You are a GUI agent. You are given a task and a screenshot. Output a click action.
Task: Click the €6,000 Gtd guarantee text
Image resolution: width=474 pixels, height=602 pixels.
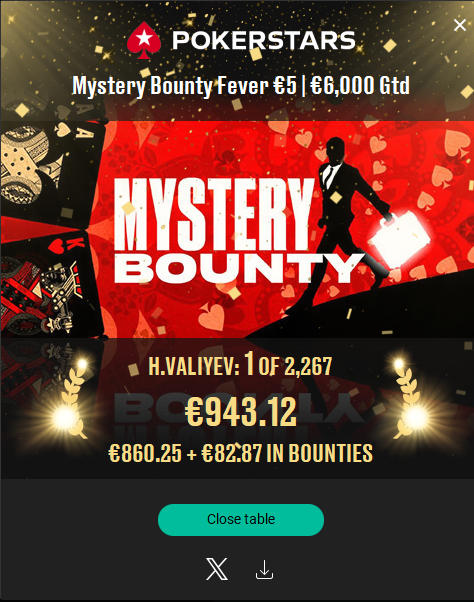click(360, 85)
